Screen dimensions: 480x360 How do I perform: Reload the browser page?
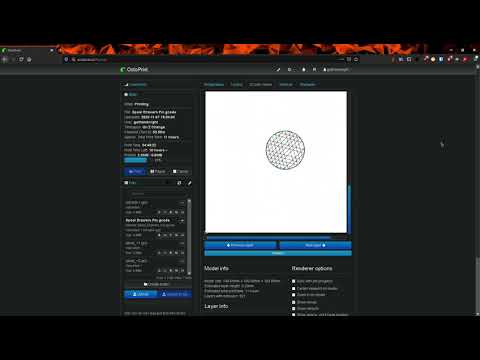click(x=21, y=59)
